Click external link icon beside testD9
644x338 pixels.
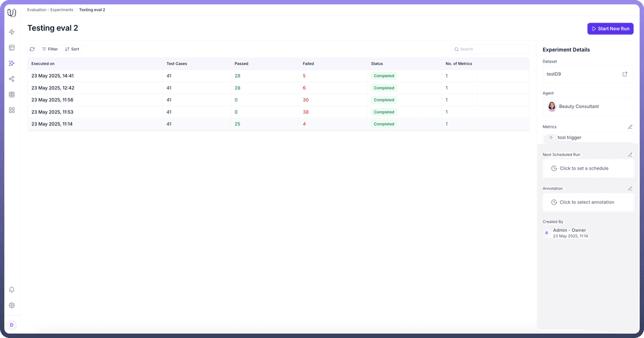[x=624, y=74]
